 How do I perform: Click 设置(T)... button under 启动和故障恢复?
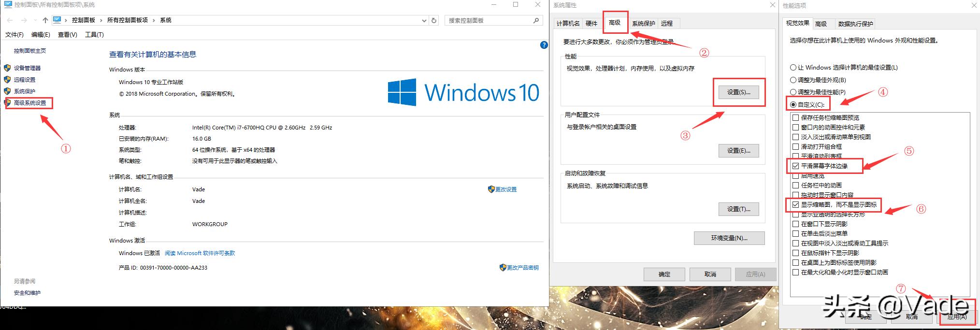pos(738,209)
